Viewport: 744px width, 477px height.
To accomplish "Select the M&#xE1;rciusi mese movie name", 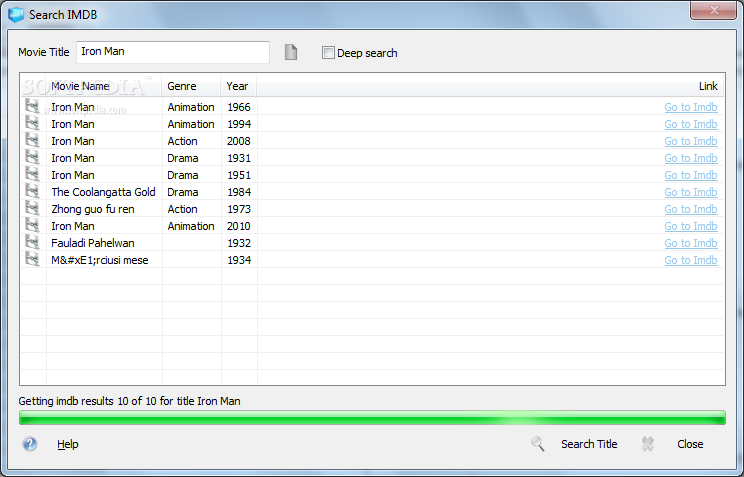I will [100, 261].
